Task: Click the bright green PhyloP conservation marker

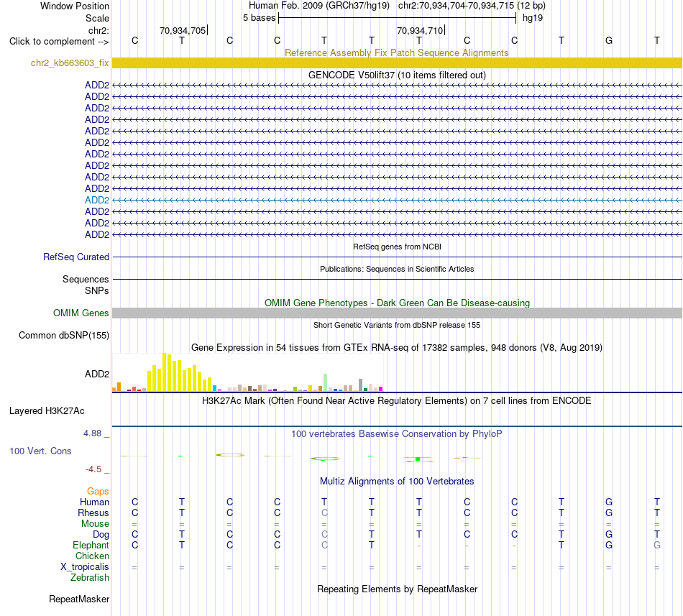Action: point(418,459)
